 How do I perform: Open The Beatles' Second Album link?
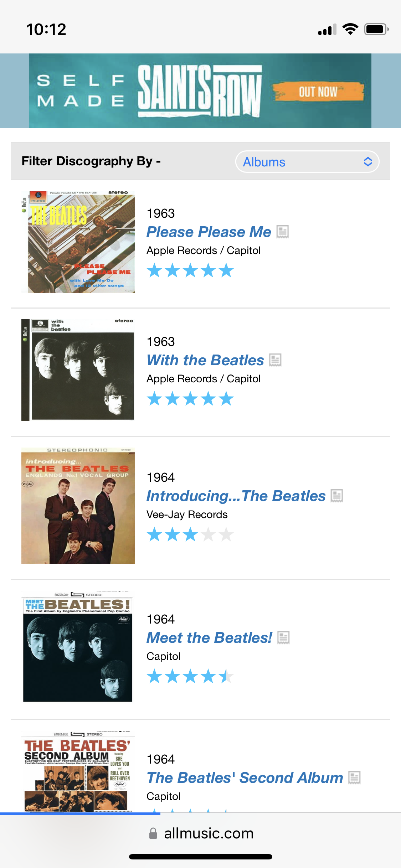[x=245, y=778]
